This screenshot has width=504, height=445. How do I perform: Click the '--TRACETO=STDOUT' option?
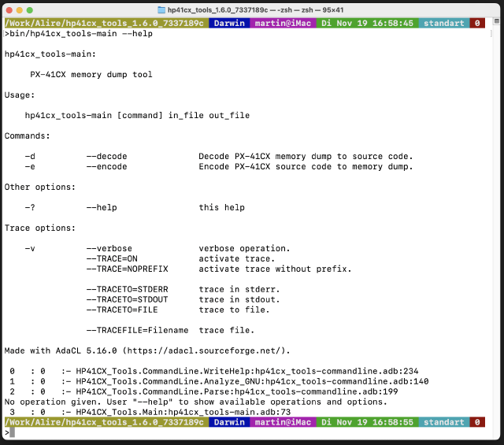tap(127, 299)
